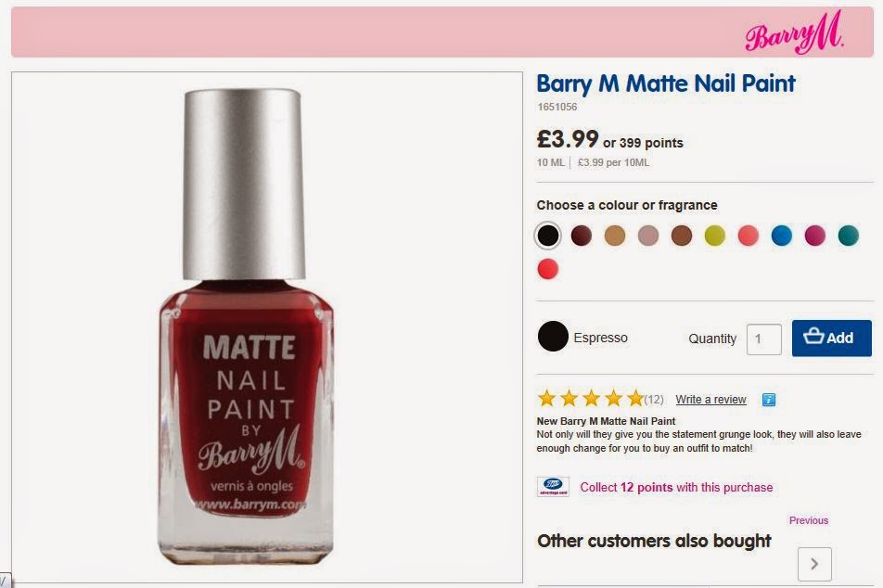Pick the magenta colour swatch
Image resolution: width=883 pixels, height=588 pixels.
click(x=815, y=236)
